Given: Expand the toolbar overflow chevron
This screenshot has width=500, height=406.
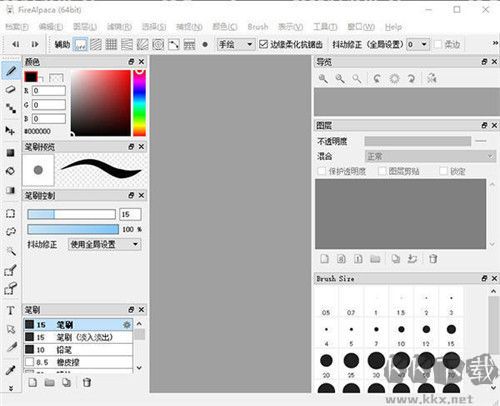Looking at the screenshot, I should click(x=495, y=43).
